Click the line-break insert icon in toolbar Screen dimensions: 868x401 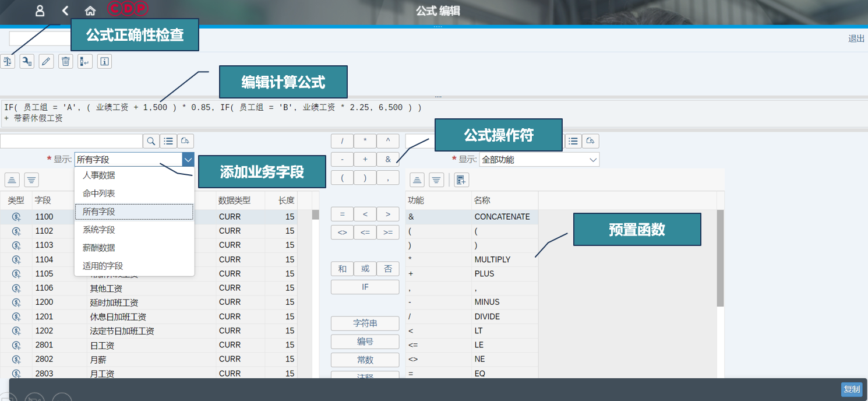tap(85, 61)
